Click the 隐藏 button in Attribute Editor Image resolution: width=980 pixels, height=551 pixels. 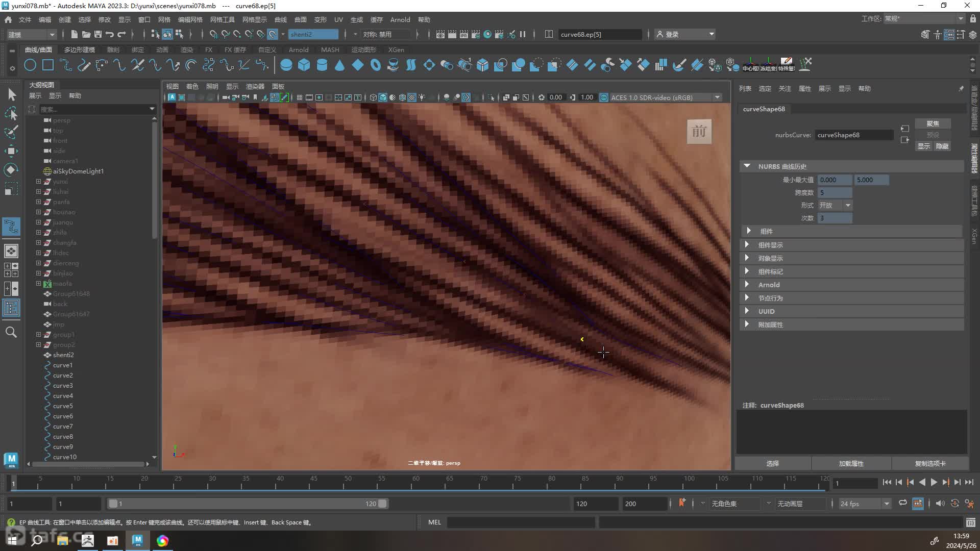coord(942,146)
